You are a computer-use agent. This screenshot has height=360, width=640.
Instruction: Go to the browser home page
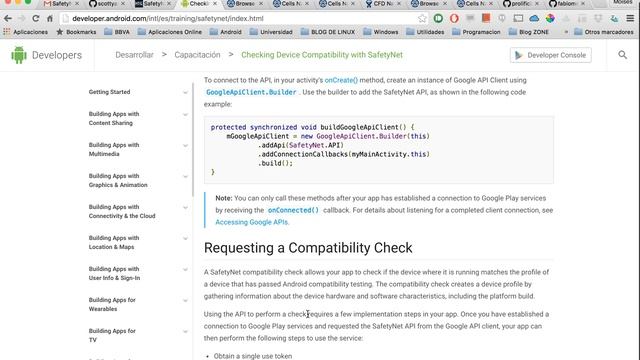(x=49, y=18)
